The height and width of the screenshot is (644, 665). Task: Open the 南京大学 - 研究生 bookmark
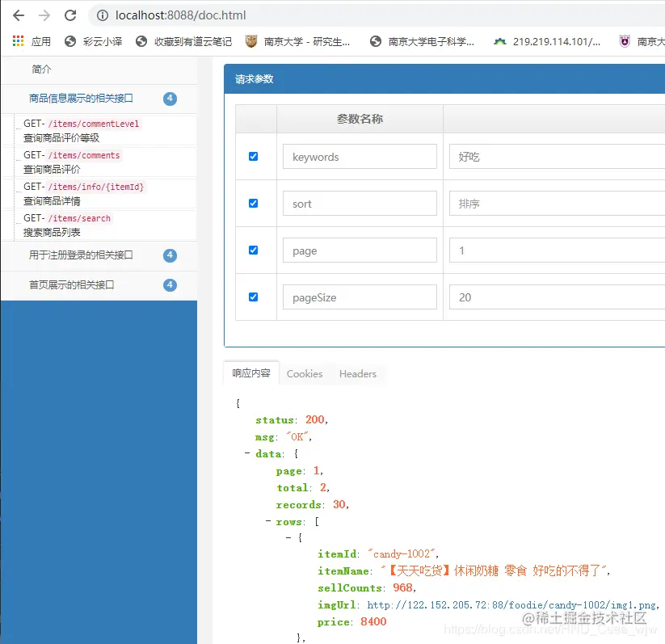(x=297, y=41)
